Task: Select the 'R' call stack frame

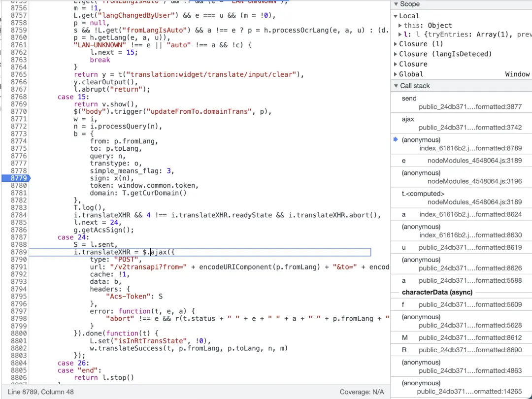Action: pos(404,350)
